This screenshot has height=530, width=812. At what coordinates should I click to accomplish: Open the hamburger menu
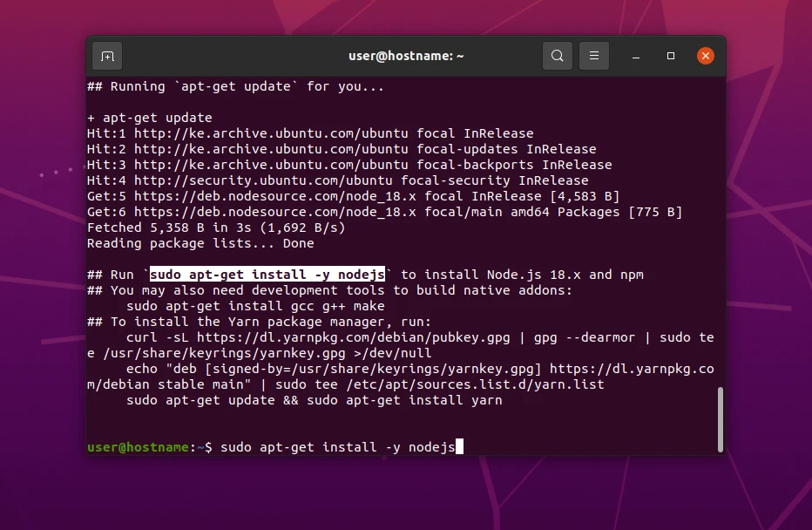click(x=594, y=56)
